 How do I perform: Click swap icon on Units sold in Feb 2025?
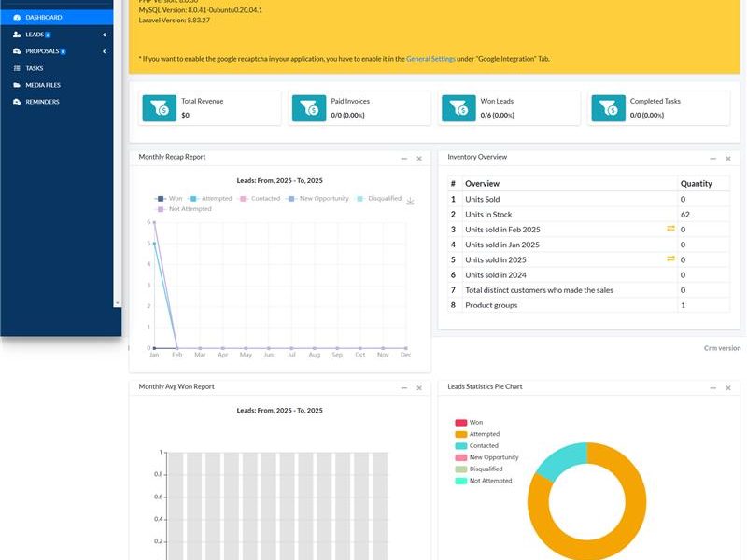[x=670, y=229]
